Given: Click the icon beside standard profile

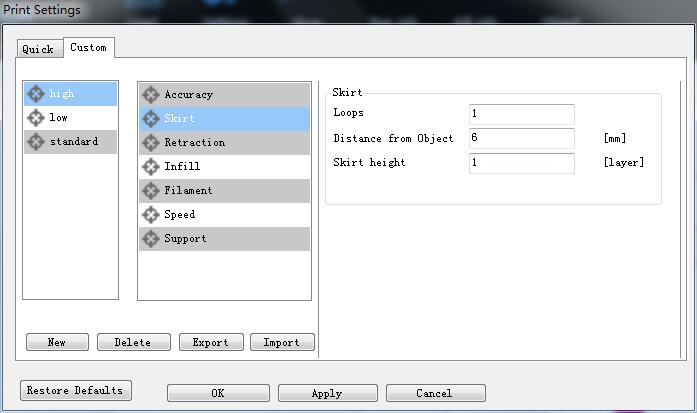Looking at the screenshot, I should pyautogui.click(x=36, y=142).
